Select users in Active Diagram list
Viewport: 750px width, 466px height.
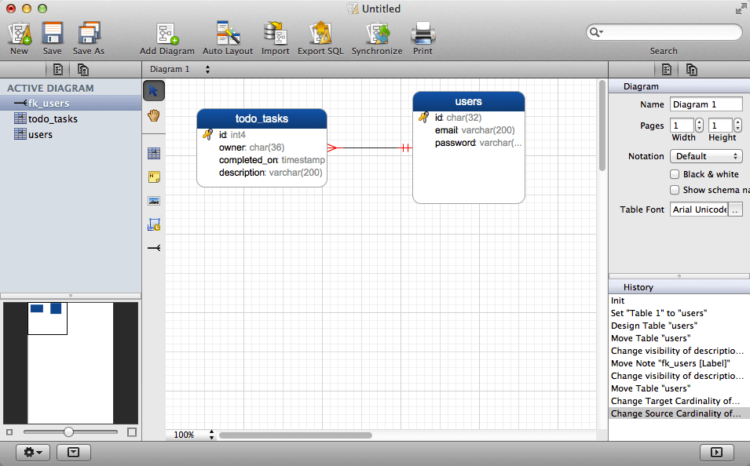point(71,134)
